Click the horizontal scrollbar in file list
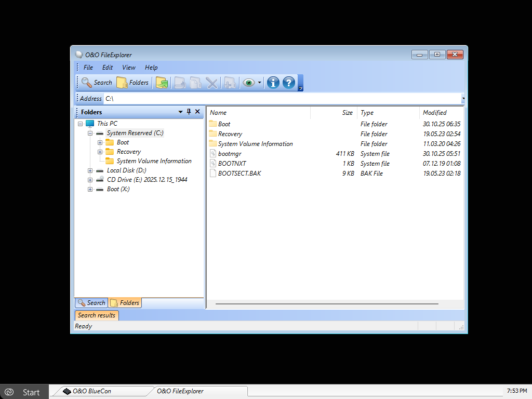This screenshot has width=532, height=399. [326, 304]
